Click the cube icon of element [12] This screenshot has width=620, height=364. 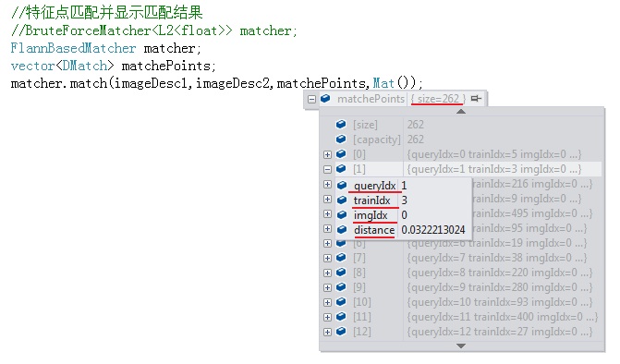tap(341, 331)
